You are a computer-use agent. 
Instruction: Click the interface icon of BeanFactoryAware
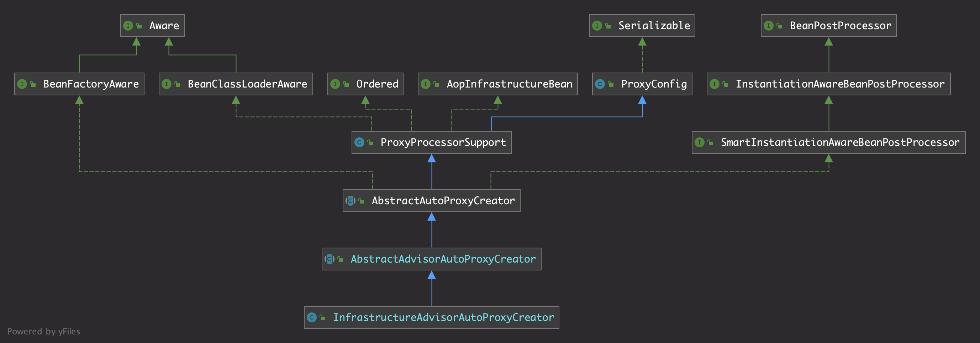pos(22,84)
